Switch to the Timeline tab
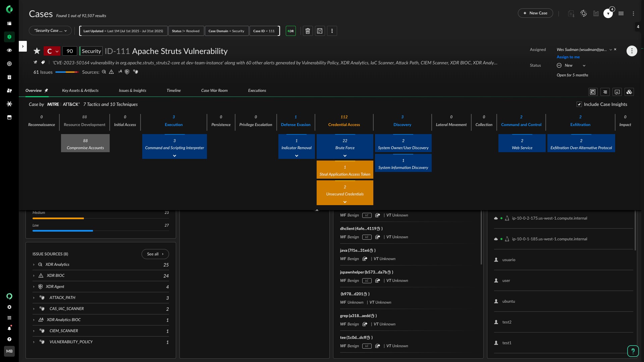The width and height of the screenshot is (644, 362). point(173,90)
